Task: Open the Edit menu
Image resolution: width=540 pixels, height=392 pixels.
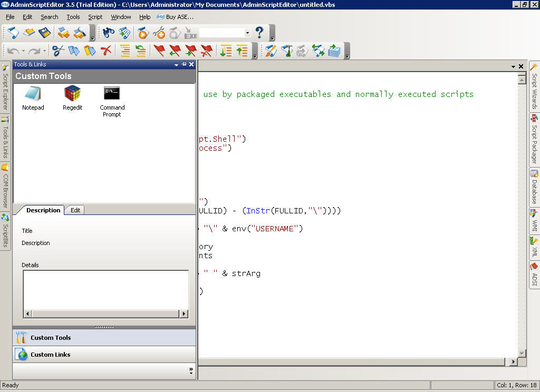Action: tap(27, 17)
